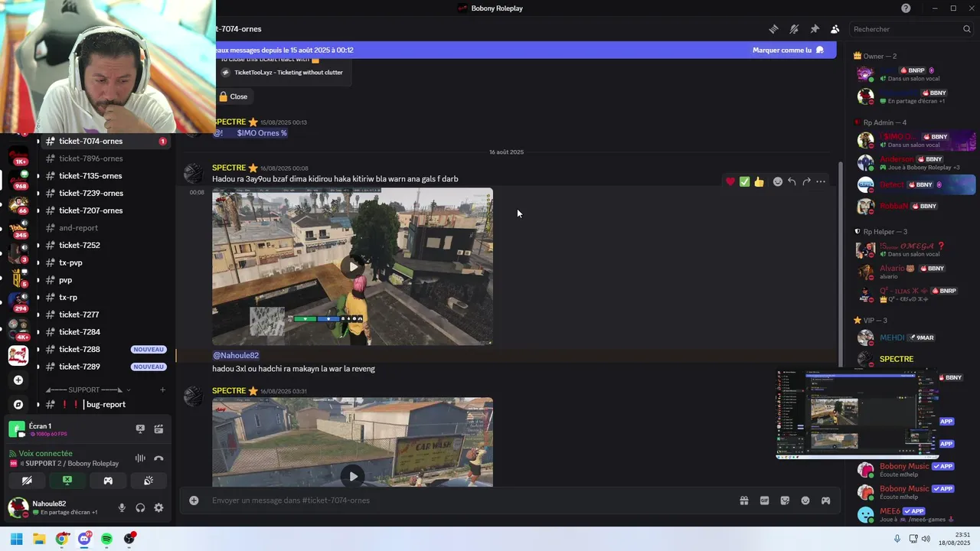Deafen with the headphones icon

tap(140, 507)
